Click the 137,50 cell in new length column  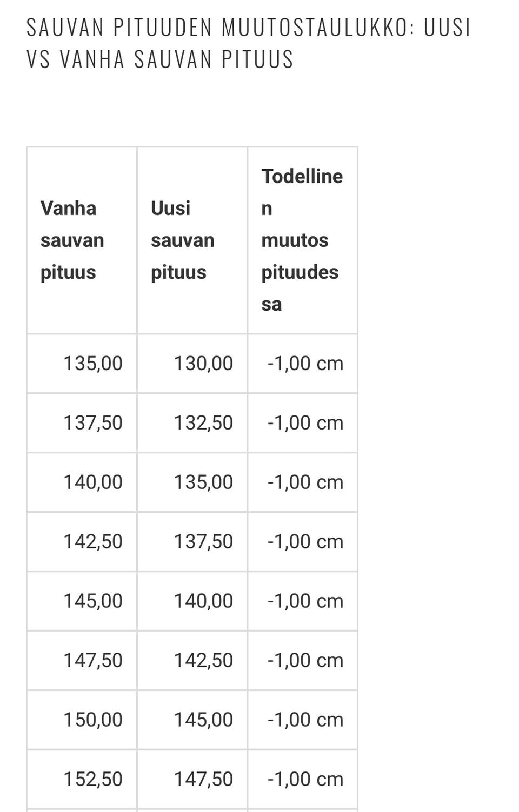coord(203,541)
